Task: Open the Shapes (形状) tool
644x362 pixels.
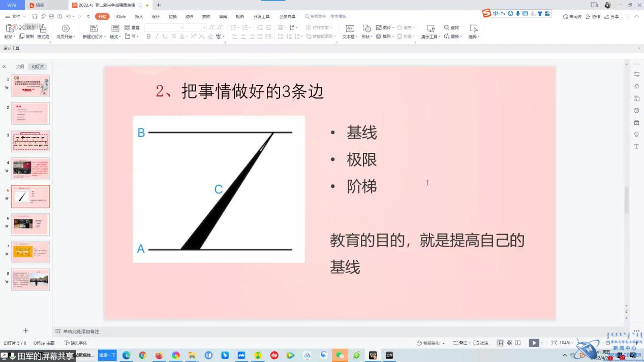Action: 366,29
